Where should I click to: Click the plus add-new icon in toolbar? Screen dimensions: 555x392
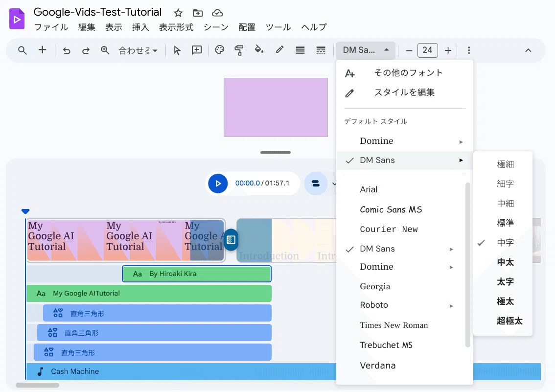[43, 50]
